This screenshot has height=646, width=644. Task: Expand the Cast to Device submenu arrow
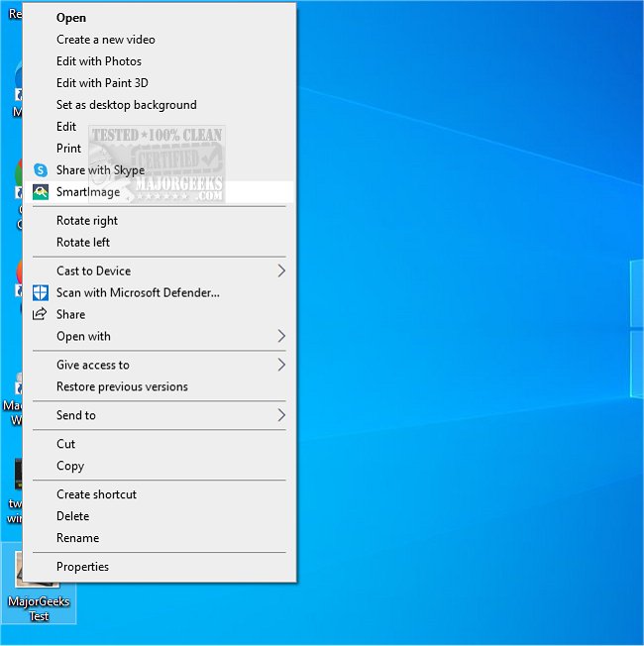click(281, 270)
